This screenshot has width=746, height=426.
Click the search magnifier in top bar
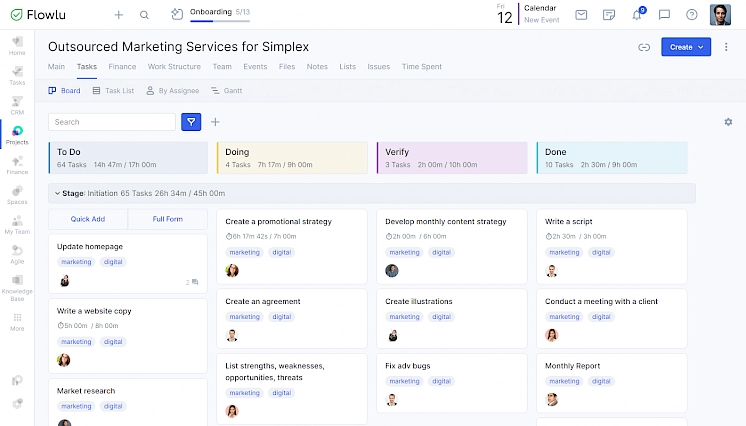pos(145,15)
